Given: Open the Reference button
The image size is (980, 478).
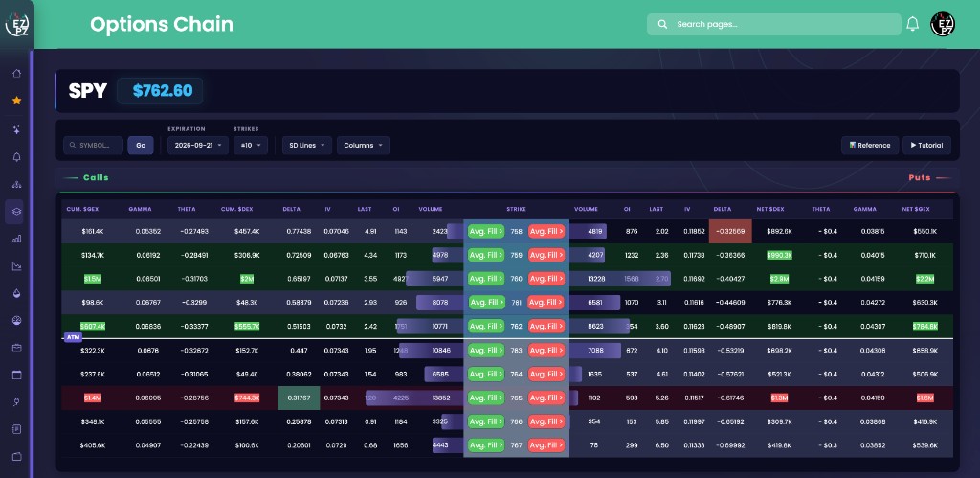Looking at the screenshot, I should [870, 146].
